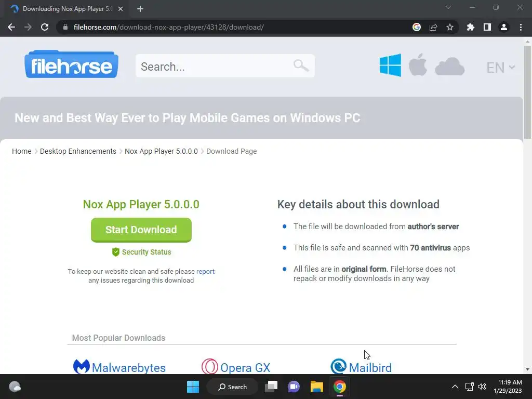Open the weather widget on taskbar
532x399 pixels.
pyautogui.click(x=15, y=387)
